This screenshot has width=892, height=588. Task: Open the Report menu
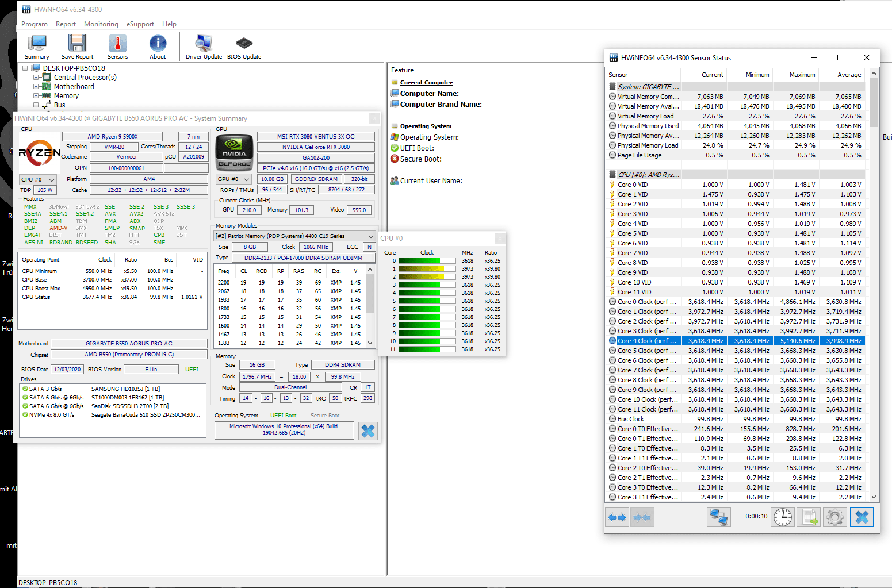click(66, 24)
